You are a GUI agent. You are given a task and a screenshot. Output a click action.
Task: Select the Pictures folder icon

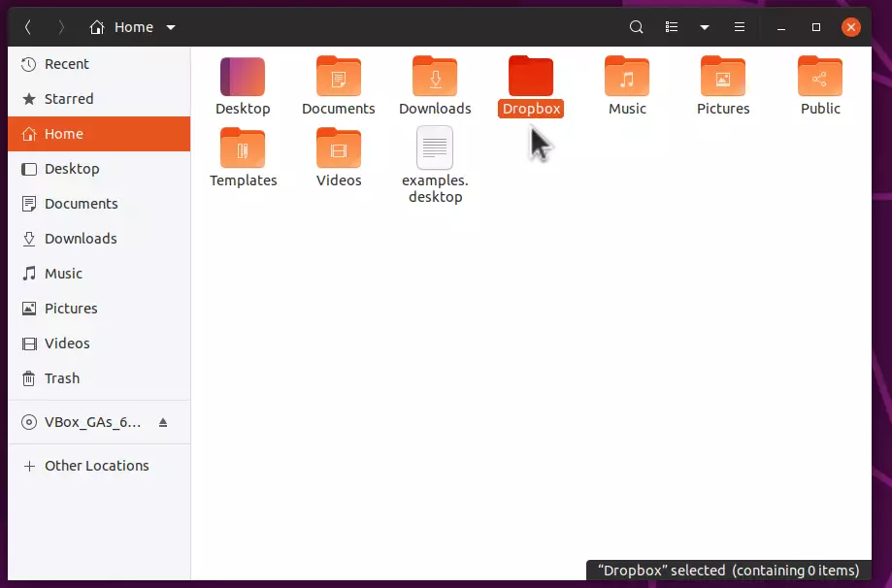point(723,77)
